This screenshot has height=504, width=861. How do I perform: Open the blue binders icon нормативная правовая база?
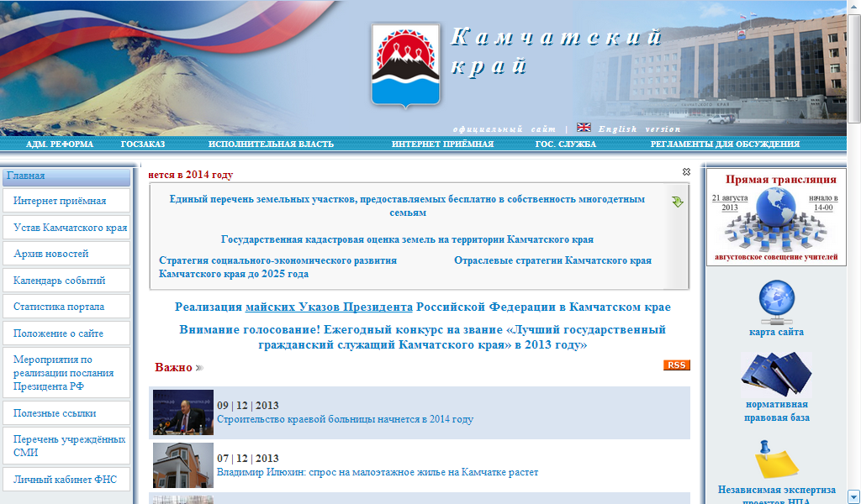[x=776, y=374]
